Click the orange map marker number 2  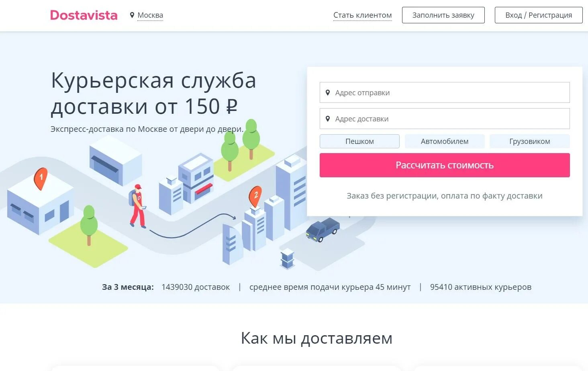pos(255,196)
